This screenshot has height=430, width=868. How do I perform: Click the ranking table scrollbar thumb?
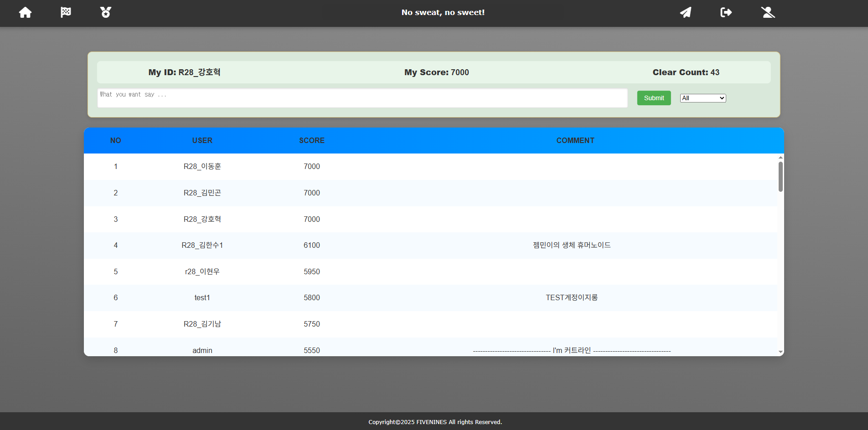[780, 177]
